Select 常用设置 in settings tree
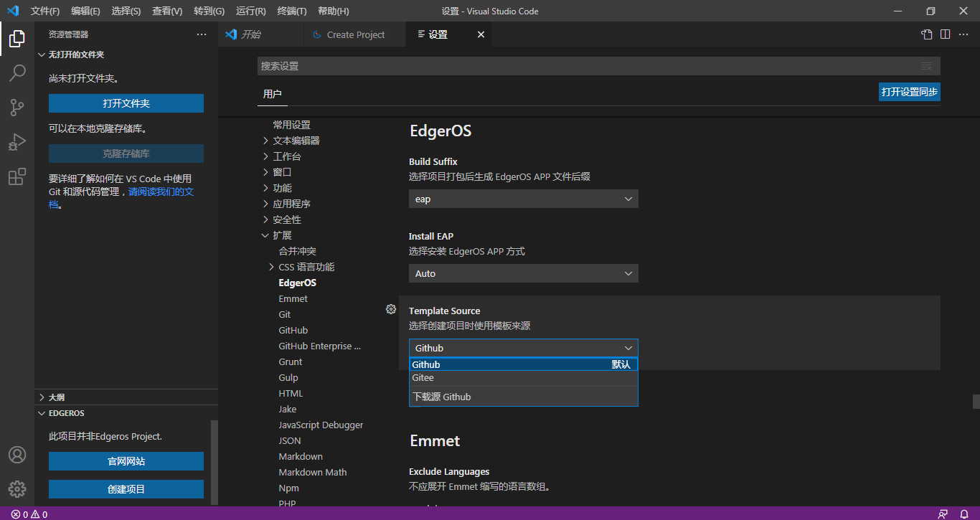 coord(291,125)
